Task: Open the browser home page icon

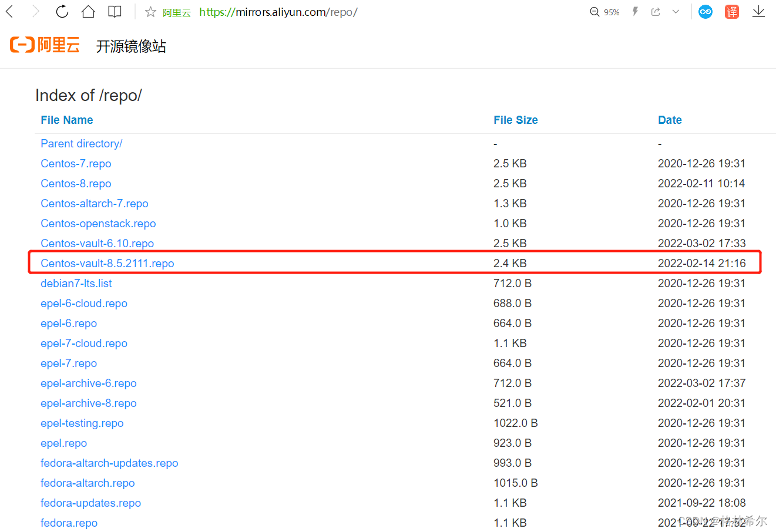Action: click(88, 11)
